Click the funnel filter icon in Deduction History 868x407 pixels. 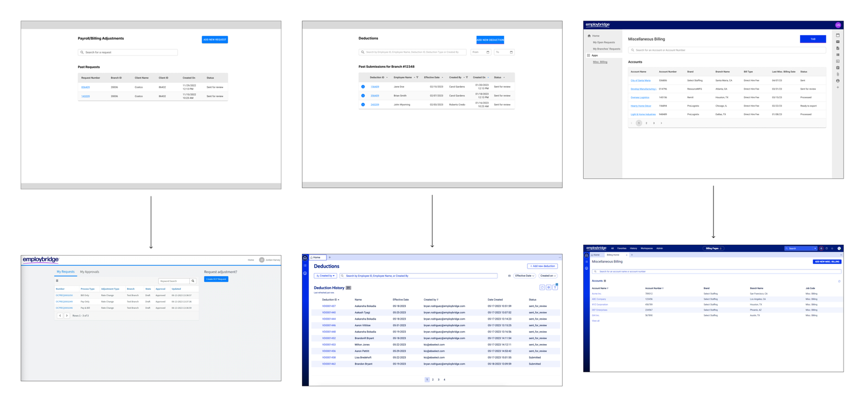(x=555, y=288)
